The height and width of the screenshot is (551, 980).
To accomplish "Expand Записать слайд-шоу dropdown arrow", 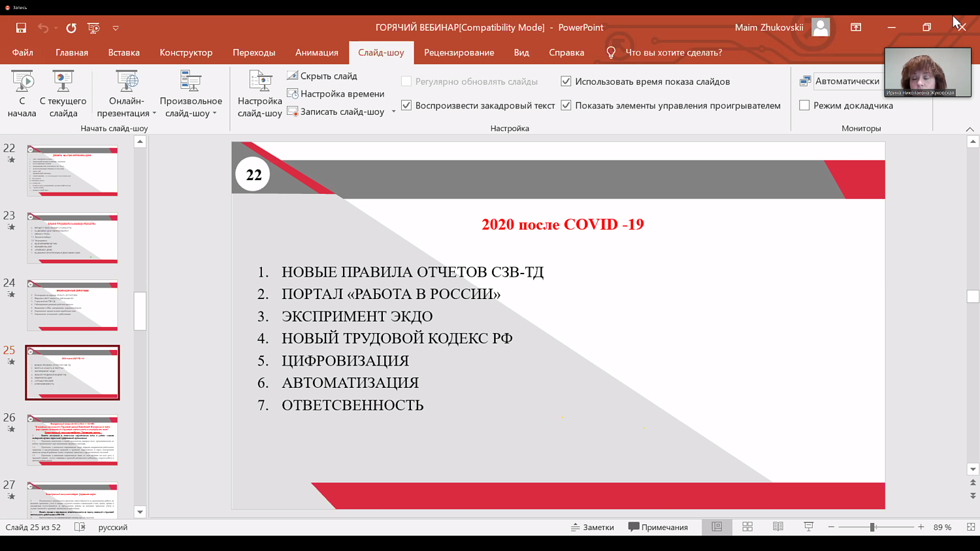I will point(393,112).
